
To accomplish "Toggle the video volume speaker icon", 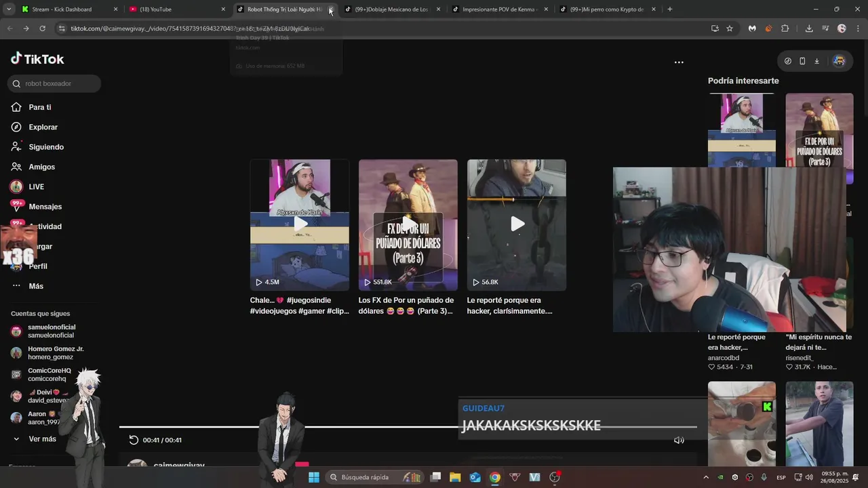I will coord(679,440).
